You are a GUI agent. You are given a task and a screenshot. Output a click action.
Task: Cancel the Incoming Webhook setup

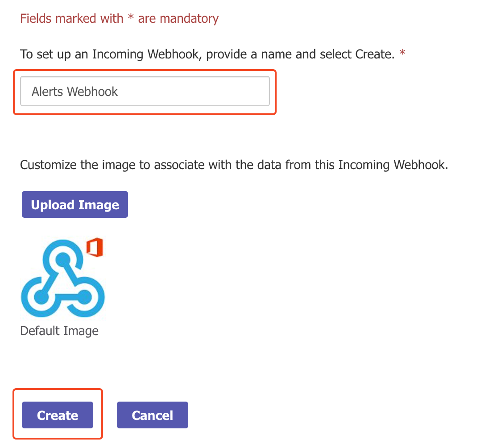point(153,415)
